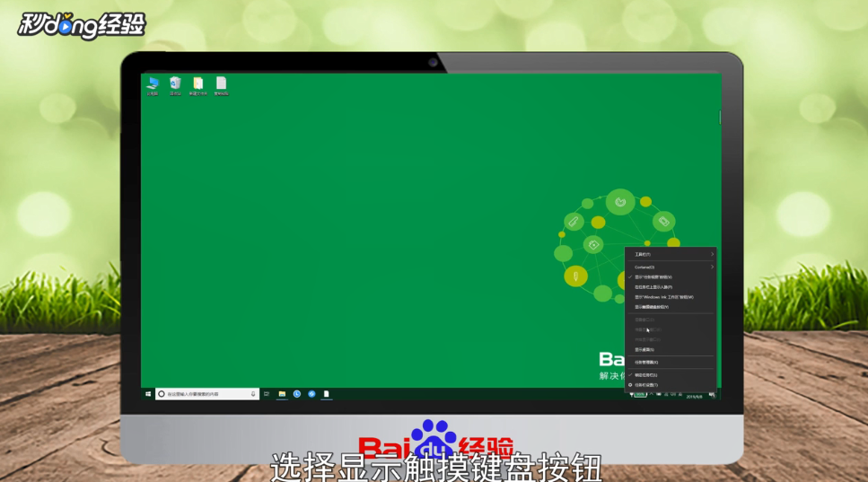Image resolution: width=868 pixels, height=482 pixels.
Task: Click the gear icon beside taskbar settings
Action: (x=630, y=385)
